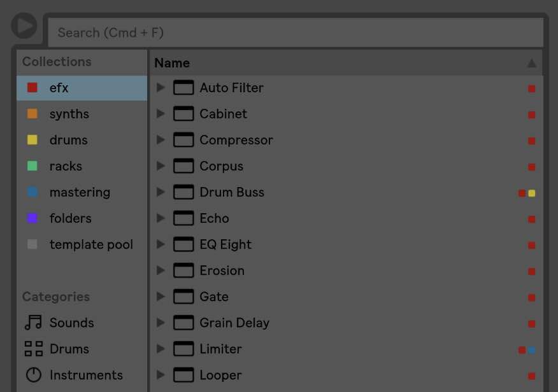Viewport: 558px width, 392px height.
Task: Click the yellow tag on Drum Buss row
Action: (x=532, y=193)
